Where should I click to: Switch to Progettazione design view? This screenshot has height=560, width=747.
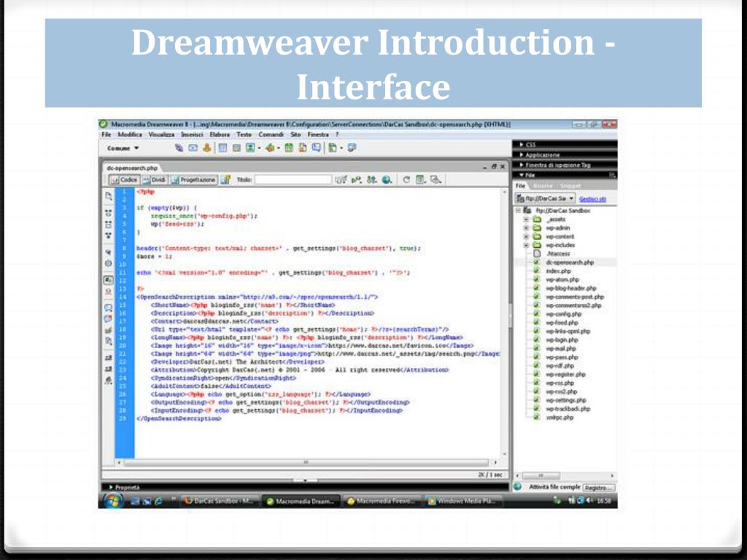[x=194, y=180]
